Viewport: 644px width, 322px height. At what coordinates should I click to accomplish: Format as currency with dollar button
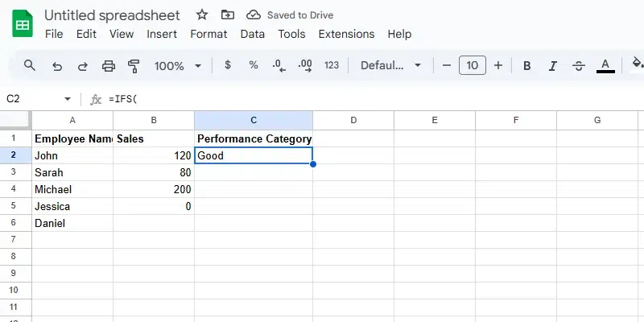pyautogui.click(x=228, y=66)
